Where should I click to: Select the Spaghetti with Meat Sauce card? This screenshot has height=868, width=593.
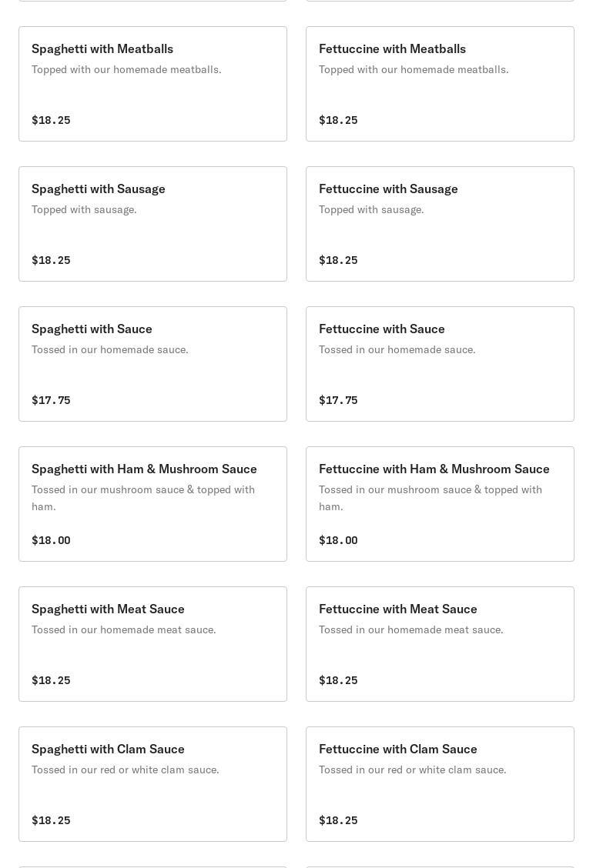[x=152, y=644]
